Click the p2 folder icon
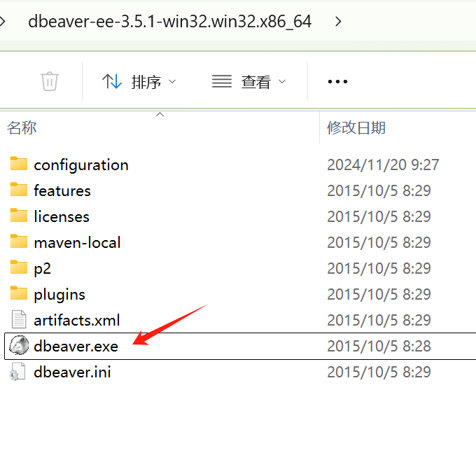The height and width of the screenshot is (453, 476). pyautogui.click(x=18, y=267)
